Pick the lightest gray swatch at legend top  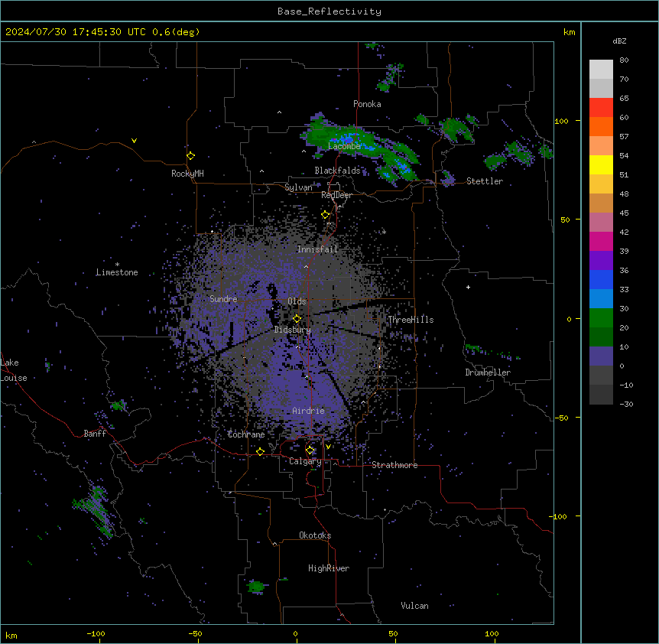click(x=601, y=70)
